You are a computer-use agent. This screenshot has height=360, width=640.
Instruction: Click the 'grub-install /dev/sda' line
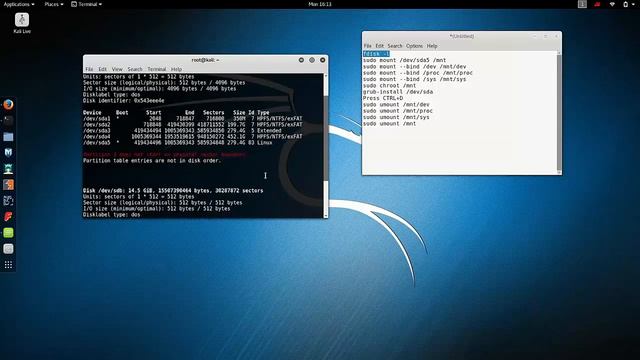pos(398,92)
